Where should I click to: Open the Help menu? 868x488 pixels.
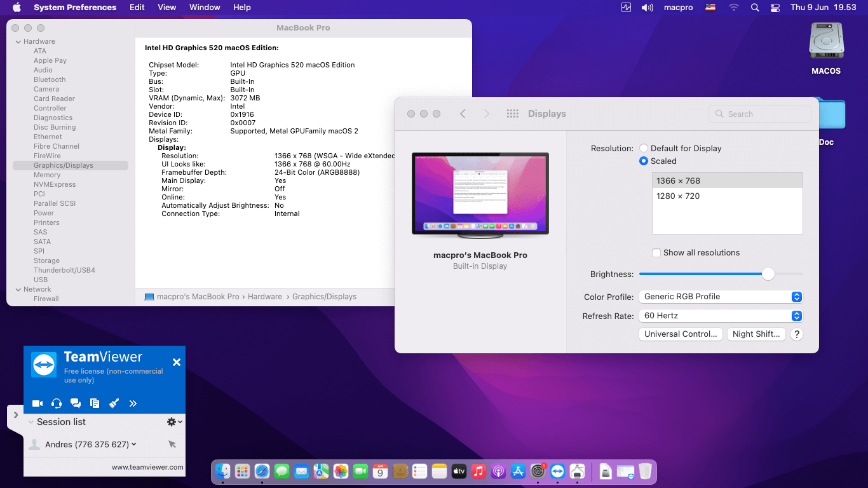[x=242, y=8]
